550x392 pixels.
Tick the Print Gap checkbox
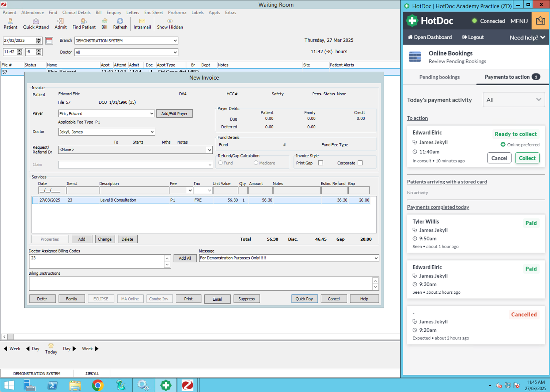point(320,163)
